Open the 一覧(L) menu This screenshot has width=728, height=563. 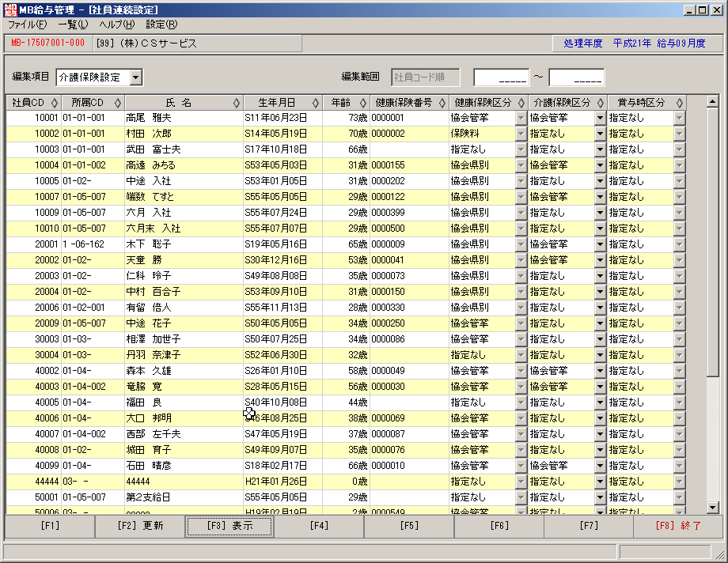point(73,25)
